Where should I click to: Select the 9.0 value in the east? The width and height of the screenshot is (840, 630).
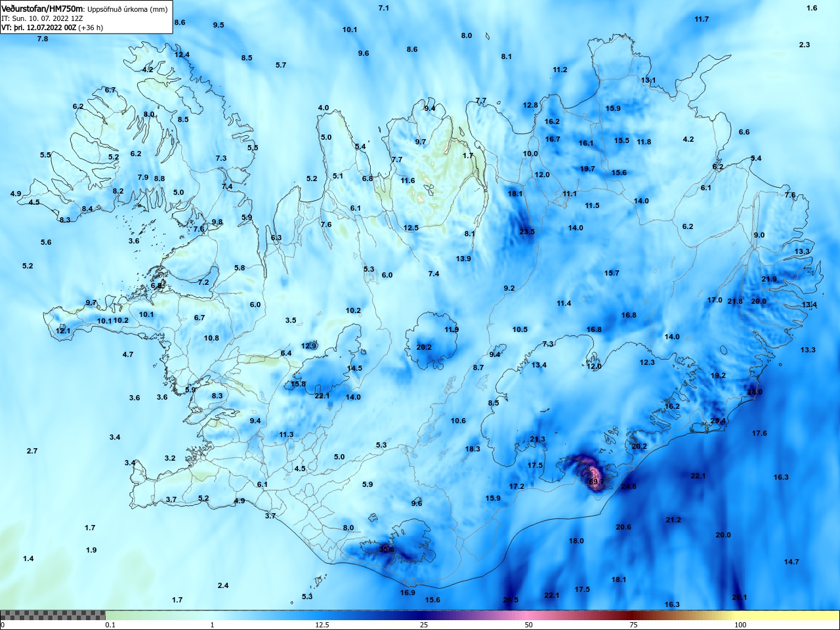pos(759,235)
